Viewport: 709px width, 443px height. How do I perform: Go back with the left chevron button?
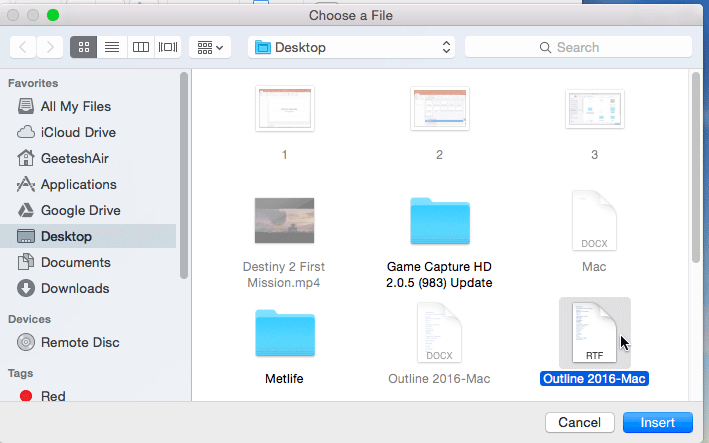[x=23, y=47]
